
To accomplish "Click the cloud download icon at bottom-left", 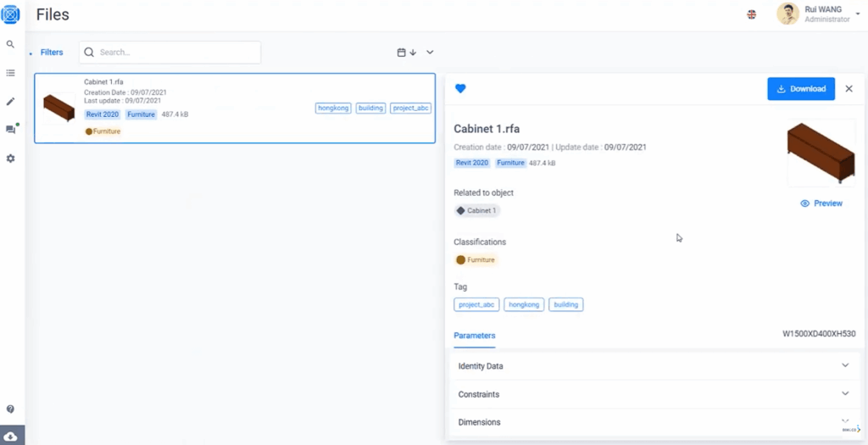I will pyautogui.click(x=10, y=437).
